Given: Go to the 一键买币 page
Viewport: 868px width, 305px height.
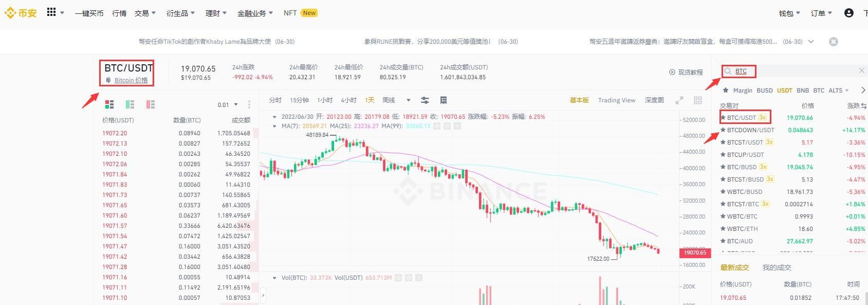Looking at the screenshot, I should [x=89, y=13].
